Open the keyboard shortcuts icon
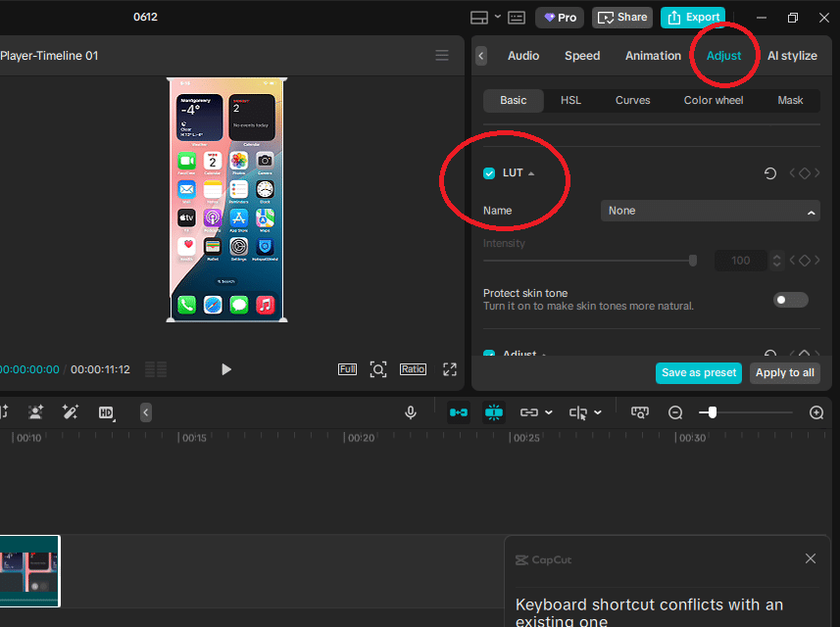The width and height of the screenshot is (840, 627). pyautogui.click(x=517, y=18)
